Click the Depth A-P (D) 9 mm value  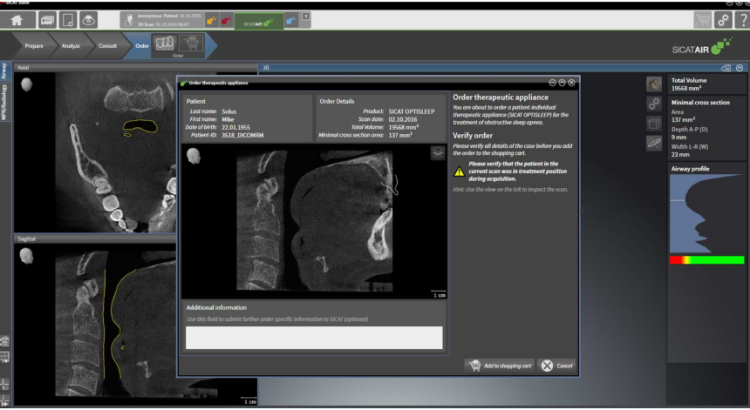679,137
